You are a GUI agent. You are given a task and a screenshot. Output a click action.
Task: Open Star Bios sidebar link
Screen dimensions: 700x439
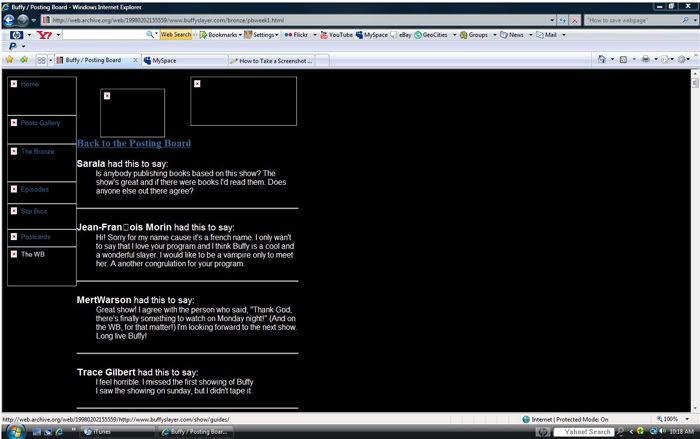pyautogui.click(x=33, y=211)
